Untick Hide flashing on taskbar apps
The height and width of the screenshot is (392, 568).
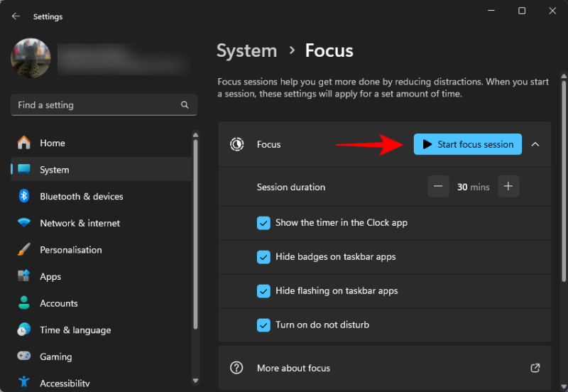click(x=263, y=291)
